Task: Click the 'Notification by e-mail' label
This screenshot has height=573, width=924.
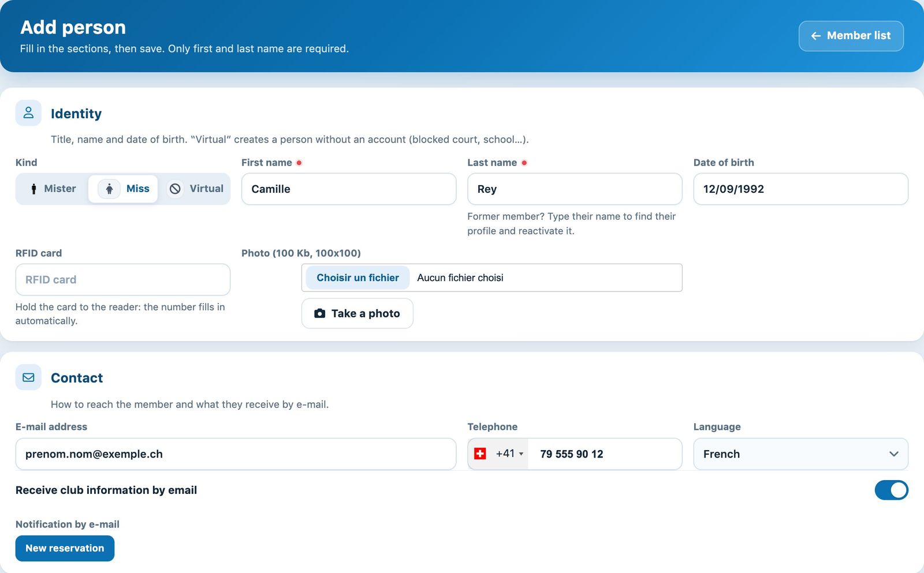Action: 68,524
